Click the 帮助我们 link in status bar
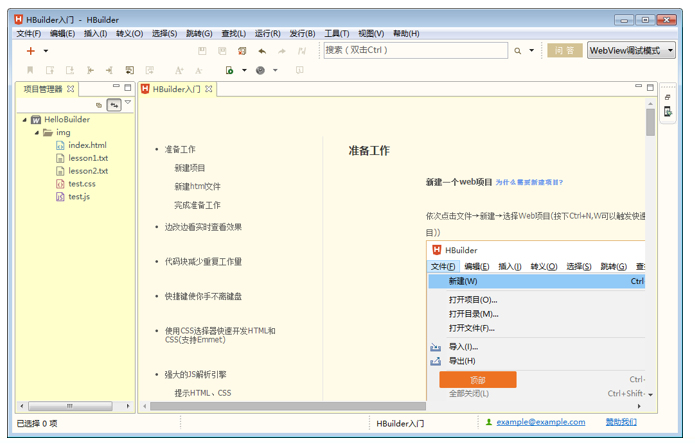The height and width of the screenshot is (444, 695). (621, 423)
